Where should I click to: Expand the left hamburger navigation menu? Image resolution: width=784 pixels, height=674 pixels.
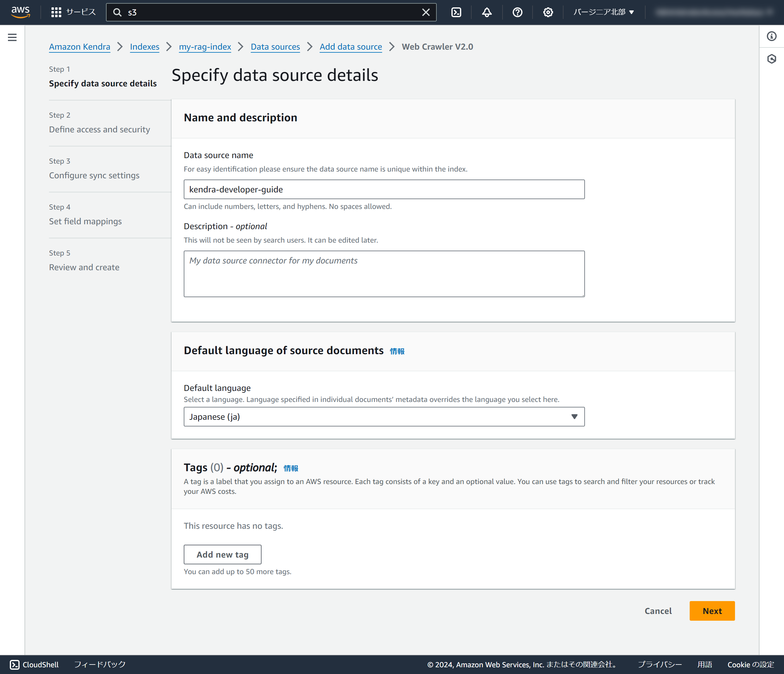pos(12,37)
